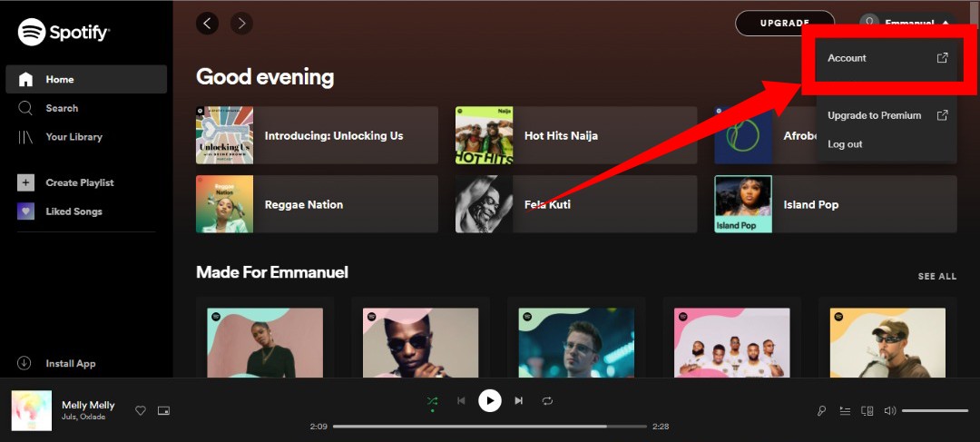Click the Search magnifier icon
Image resolution: width=980 pixels, height=442 pixels.
pos(25,108)
